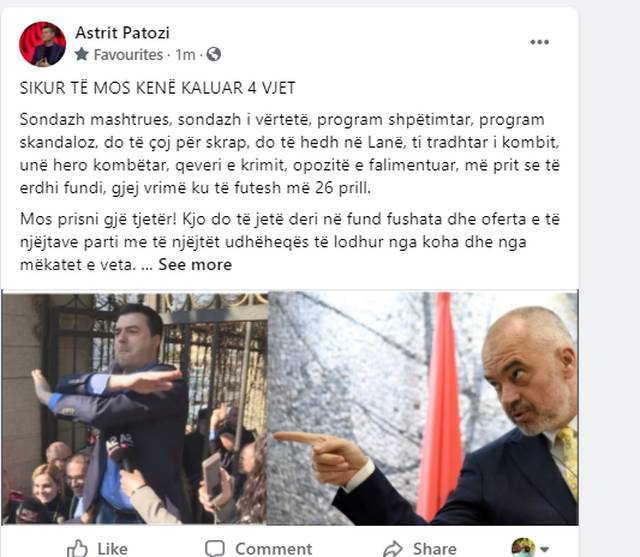Click the small profile avatar near Share
Image resolution: width=640 pixels, height=557 pixels.
coord(523,548)
